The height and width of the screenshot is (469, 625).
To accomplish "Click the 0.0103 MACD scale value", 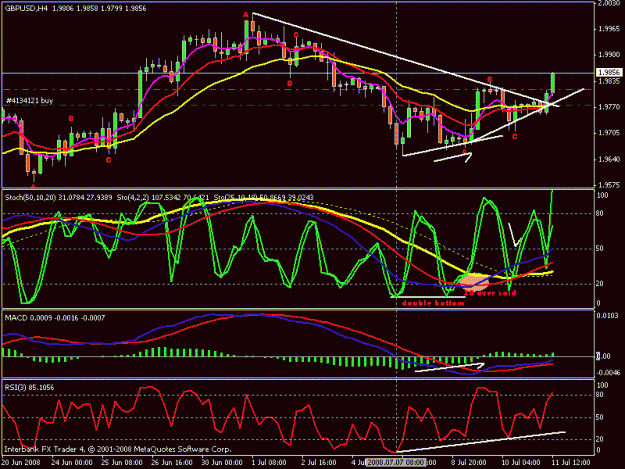I will point(609,315).
